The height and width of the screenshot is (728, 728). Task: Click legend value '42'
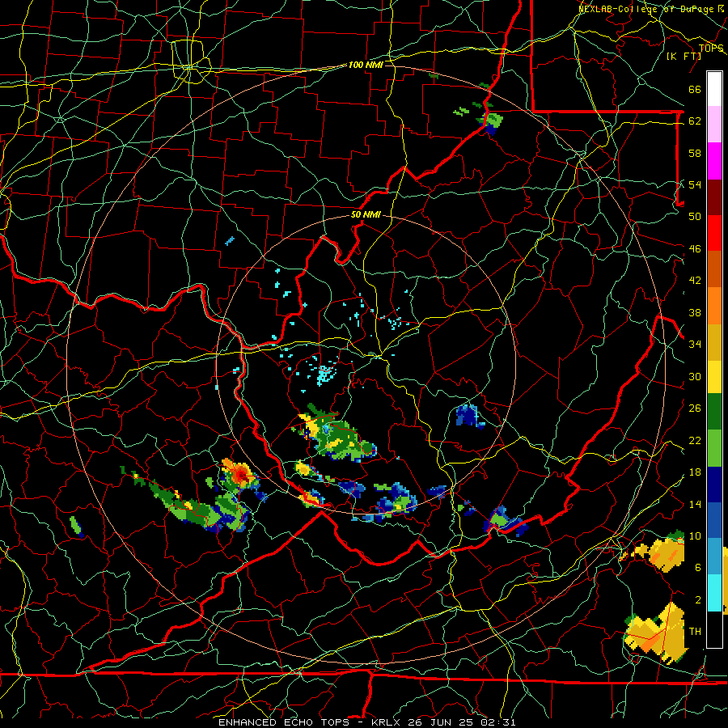[x=695, y=281]
